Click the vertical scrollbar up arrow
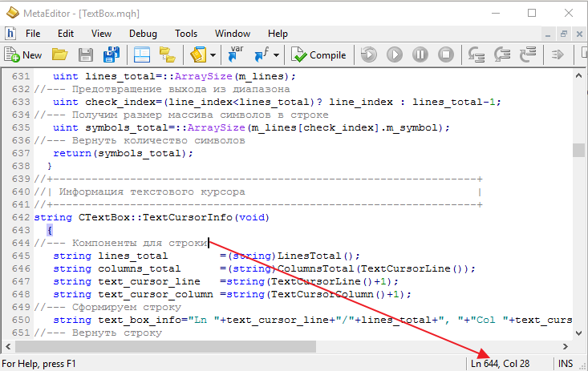This screenshot has width=588, height=371. pyautogui.click(x=578, y=75)
